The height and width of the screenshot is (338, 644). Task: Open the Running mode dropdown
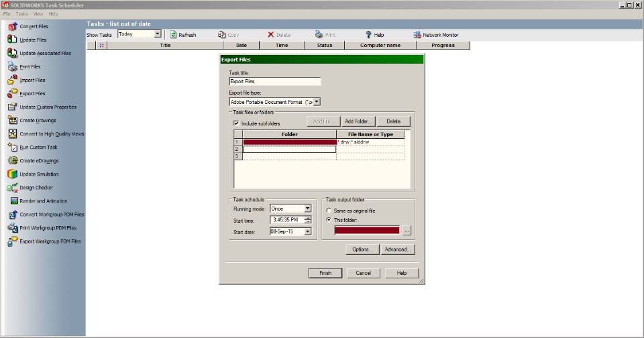point(307,209)
